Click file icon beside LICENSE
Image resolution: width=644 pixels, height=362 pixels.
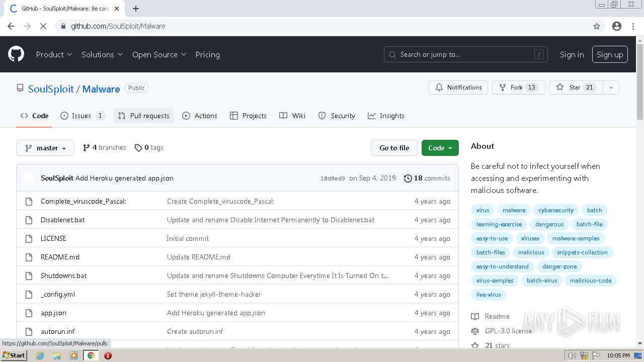coord(29,238)
